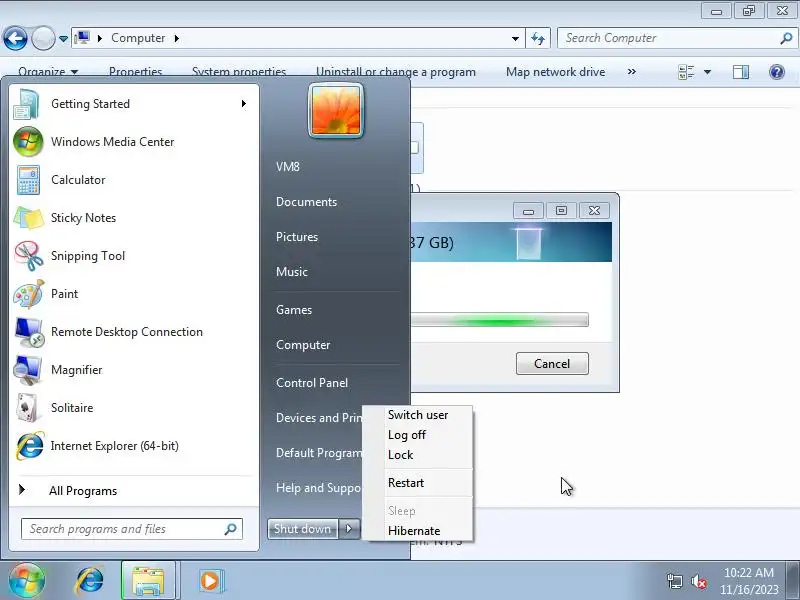Click the Windows Start orb
800x600 pixels.
[x=27, y=581]
